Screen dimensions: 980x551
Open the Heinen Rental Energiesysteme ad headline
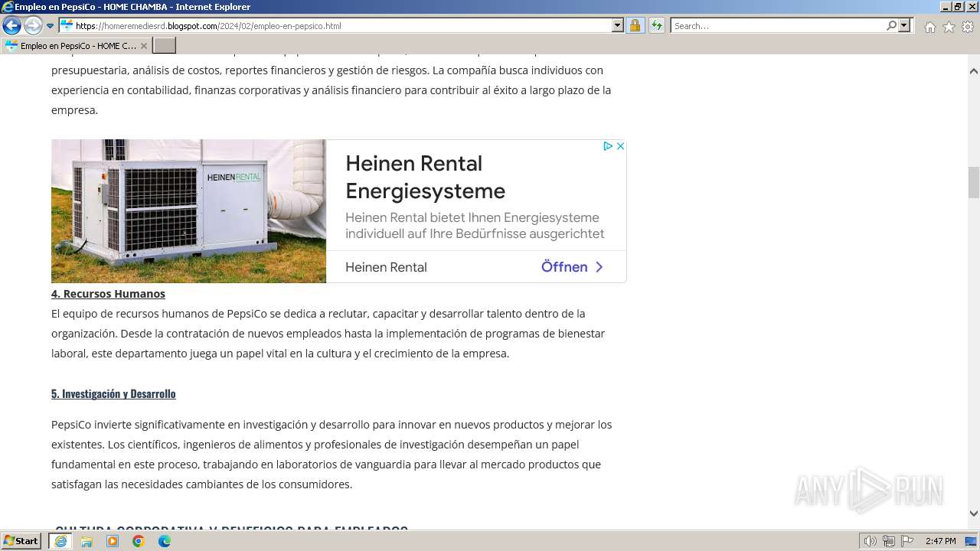pos(425,177)
